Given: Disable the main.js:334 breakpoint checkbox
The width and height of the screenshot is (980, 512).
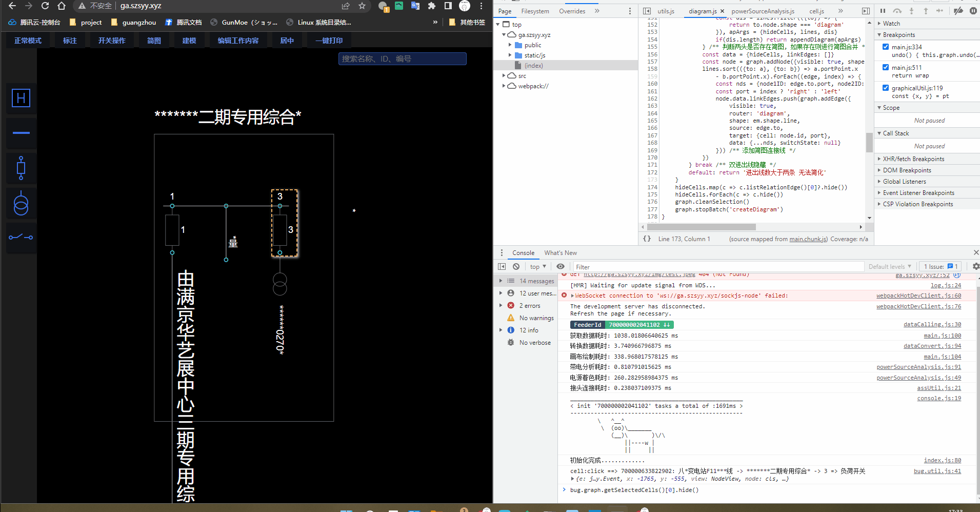Looking at the screenshot, I should point(886,46).
